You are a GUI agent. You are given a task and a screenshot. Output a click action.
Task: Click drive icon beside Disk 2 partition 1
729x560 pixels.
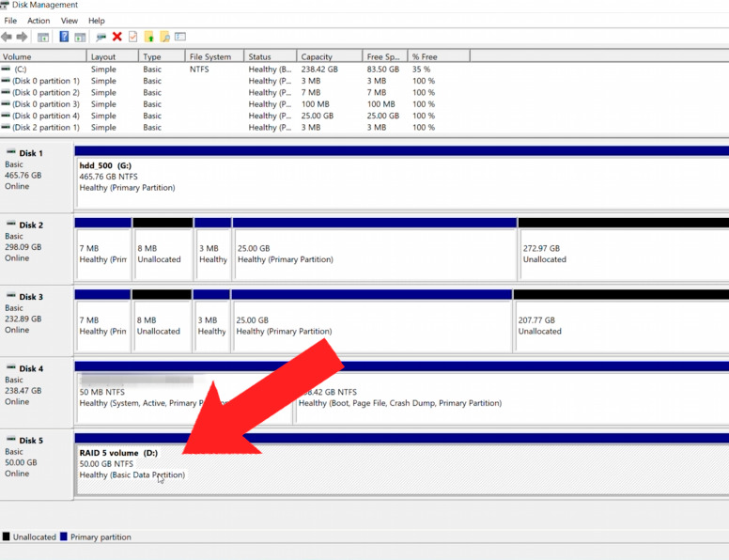pyautogui.click(x=6, y=127)
